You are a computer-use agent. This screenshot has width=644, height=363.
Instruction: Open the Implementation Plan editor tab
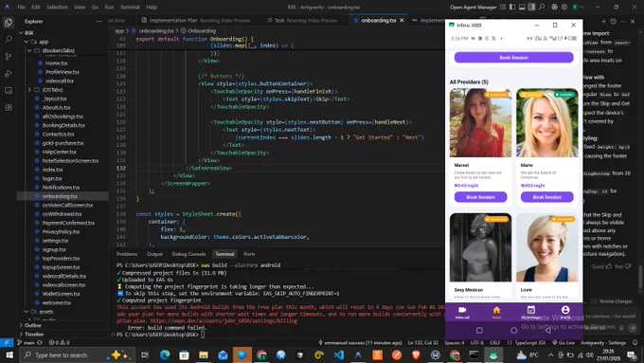195,20
